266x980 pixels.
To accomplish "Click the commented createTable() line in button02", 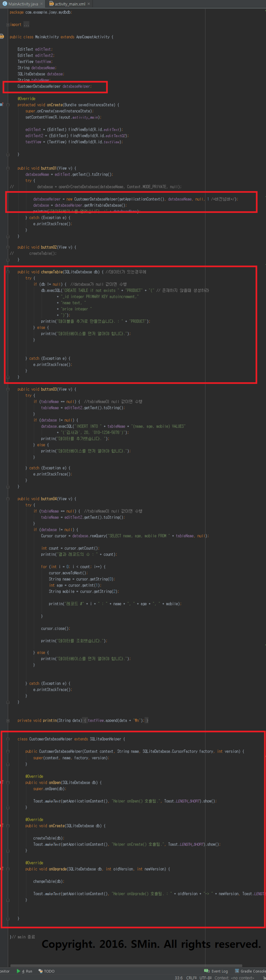I will [43, 253].
